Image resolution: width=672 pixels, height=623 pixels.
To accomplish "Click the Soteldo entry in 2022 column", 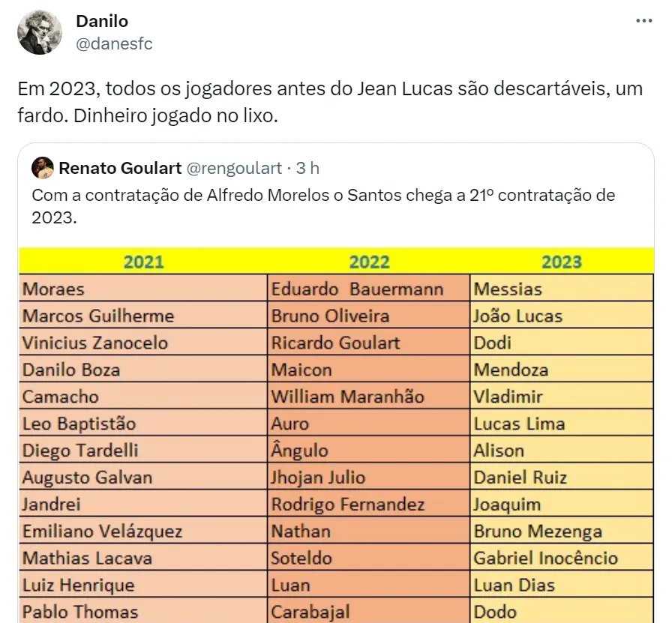I will tap(301, 558).
